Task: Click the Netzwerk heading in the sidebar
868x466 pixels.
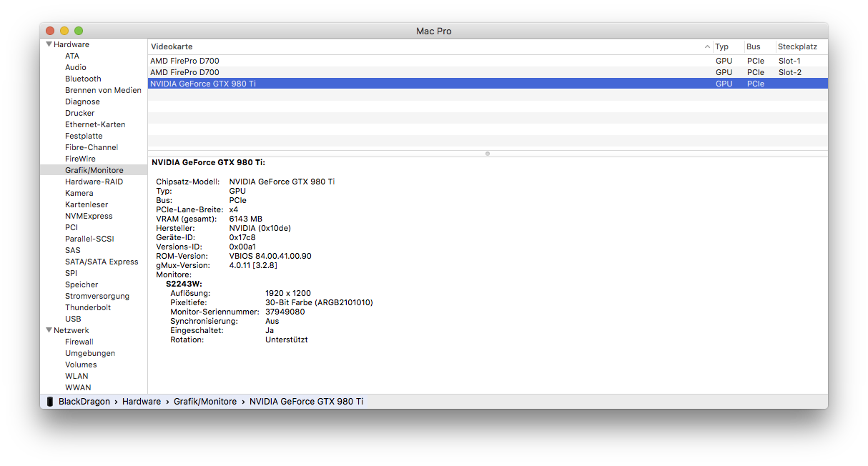Action: pos(71,330)
